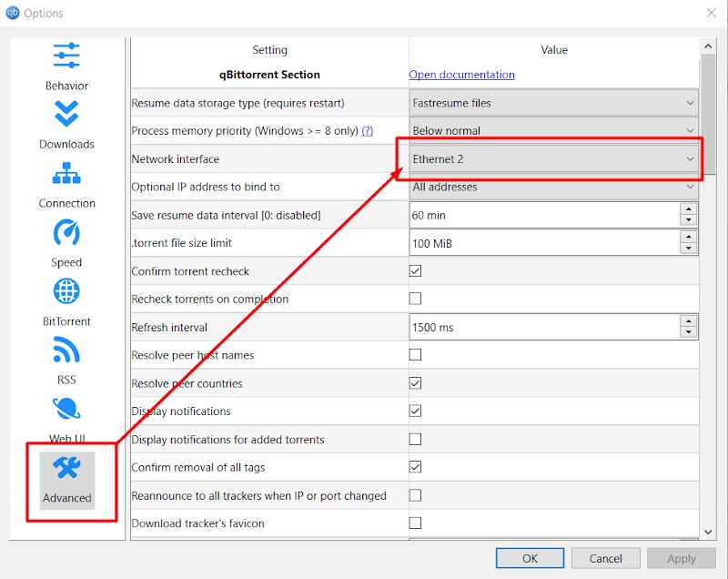Click the qBittorrent logo in title bar
This screenshot has width=728, height=579.
(13, 13)
